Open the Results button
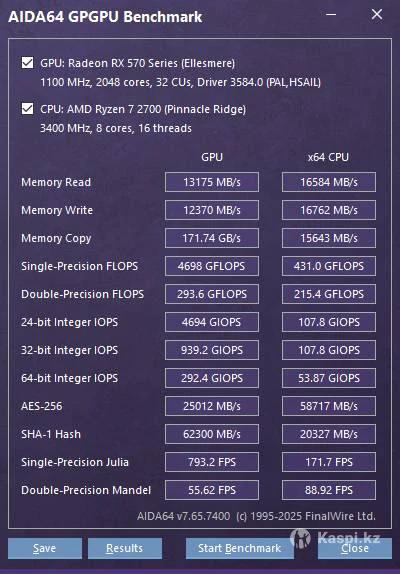This screenshot has height=574, width=400. 125,548
